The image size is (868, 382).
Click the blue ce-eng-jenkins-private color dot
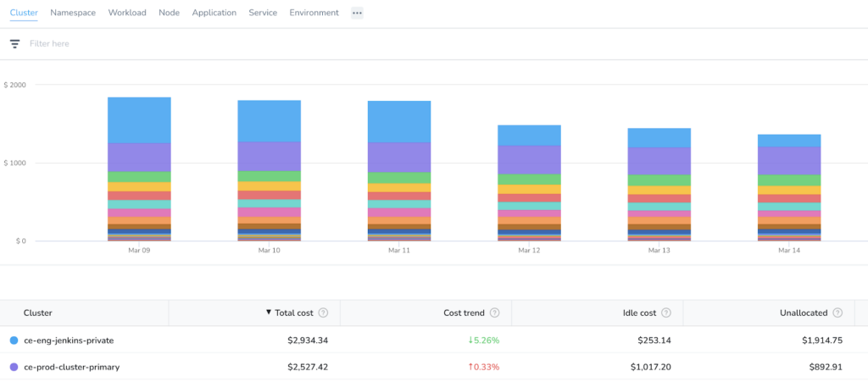[14, 340]
